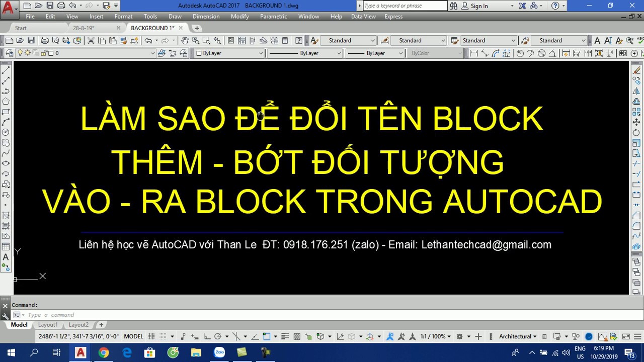Toggle the layer lock icon for layer 0
The image size is (644, 362).
coord(43,53)
